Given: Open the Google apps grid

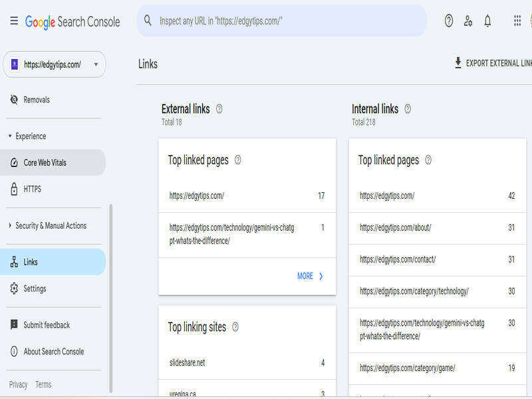Looking at the screenshot, I should 517,21.
